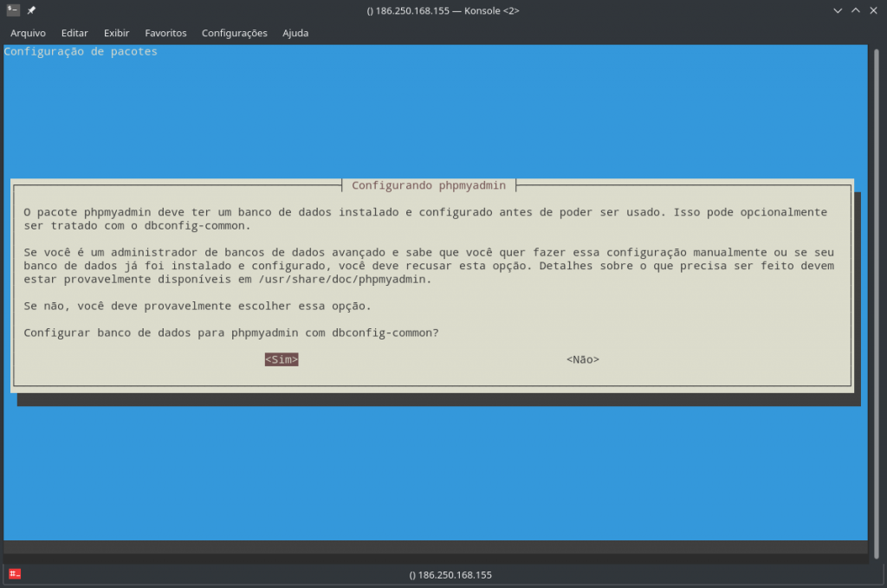This screenshot has height=588, width=887.
Task: Toggle the pin window icon in titlebar
Action: tap(29, 10)
